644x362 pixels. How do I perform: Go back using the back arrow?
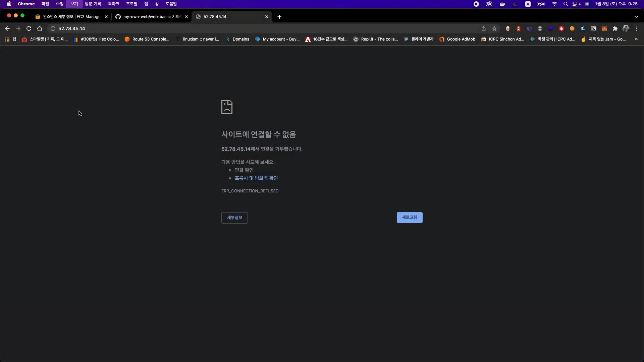click(x=7, y=28)
